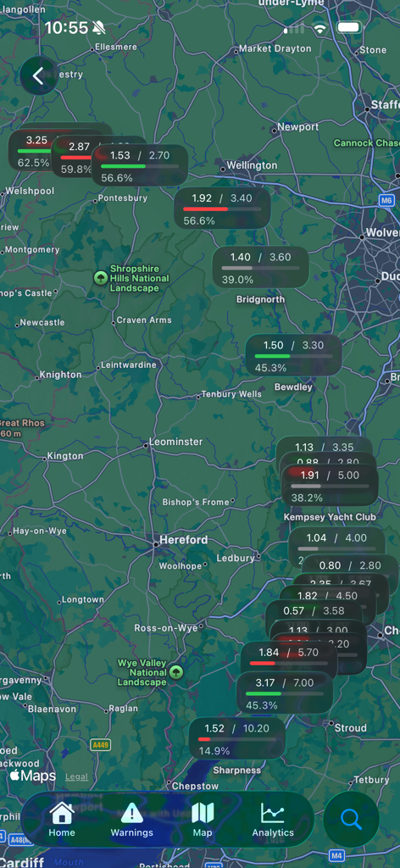This screenshot has height=868, width=400.
Task: Tap the Wye Valley National Landscape tree icon
Action: (176, 672)
